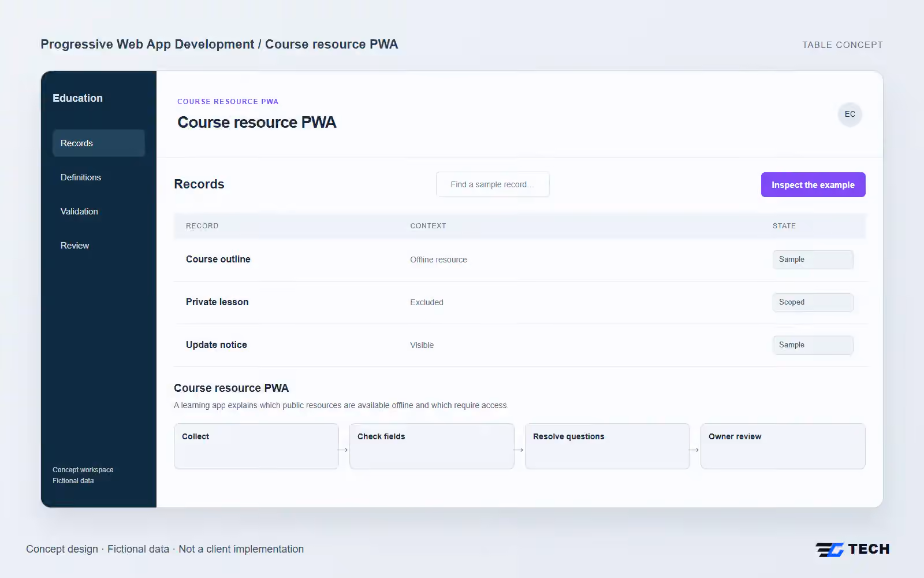Click the Records section heading

199,184
